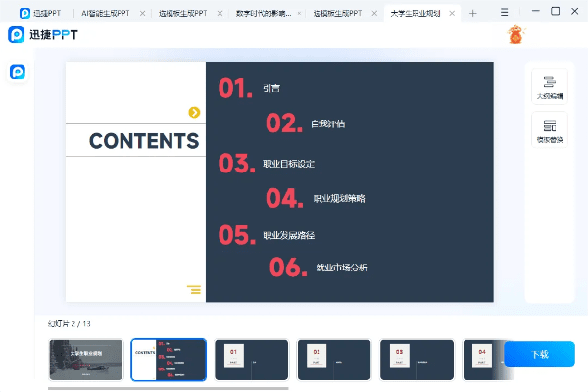Switch to the 迅捷PPT home tab
588x392 pixels.
[x=40, y=13]
